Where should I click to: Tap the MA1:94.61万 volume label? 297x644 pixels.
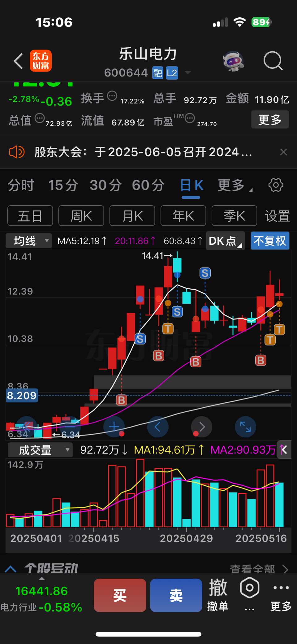pyautogui.click(x=169, y=450)
